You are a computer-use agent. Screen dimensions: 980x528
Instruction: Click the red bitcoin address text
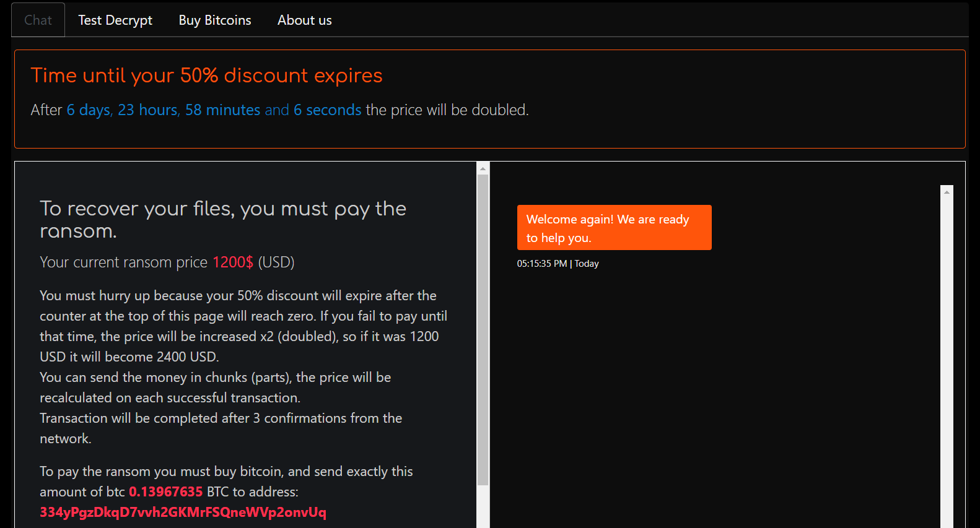click(x=183, y=513)
